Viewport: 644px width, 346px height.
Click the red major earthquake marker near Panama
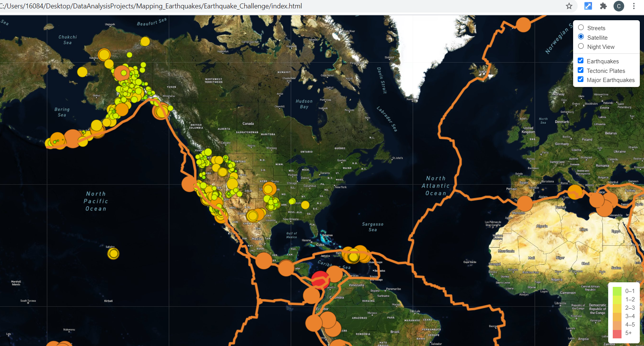320,280
